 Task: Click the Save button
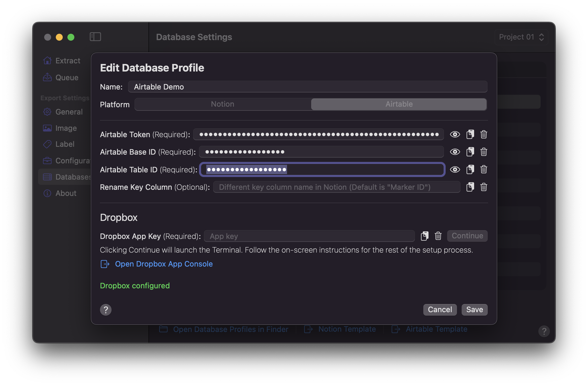tap(474, 309)
